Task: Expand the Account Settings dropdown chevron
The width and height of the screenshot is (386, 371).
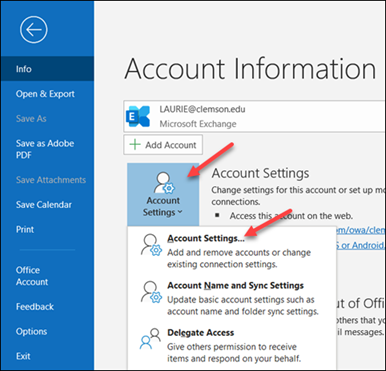Action: click(180, 212)
